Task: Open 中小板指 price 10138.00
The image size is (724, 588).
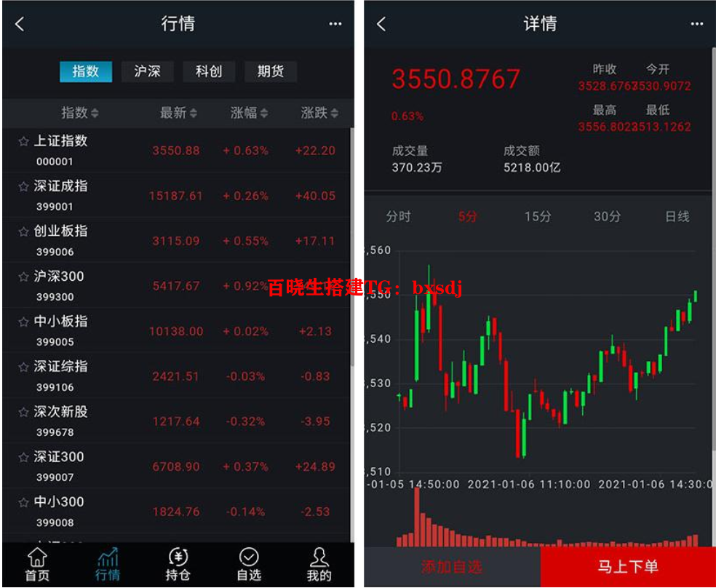Action: (x=176, y=331)
